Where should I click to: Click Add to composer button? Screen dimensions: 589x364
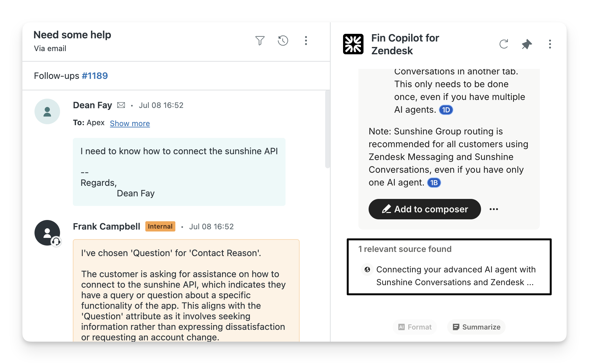coord(425,209)
